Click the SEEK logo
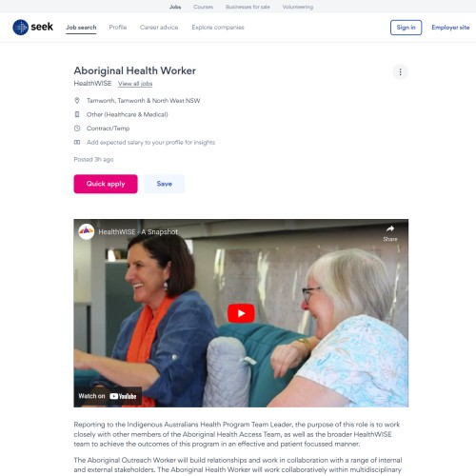476x476 pixels. coord(33,28)
